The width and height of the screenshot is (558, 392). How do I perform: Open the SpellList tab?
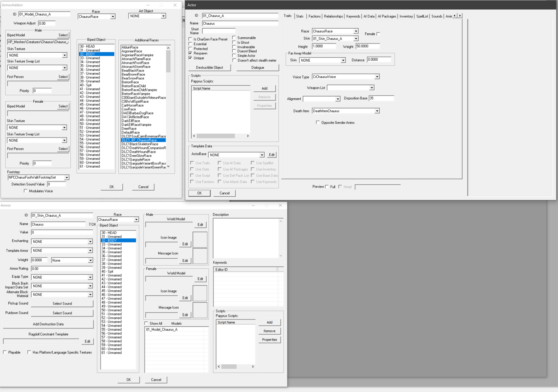tap(422, 16)
